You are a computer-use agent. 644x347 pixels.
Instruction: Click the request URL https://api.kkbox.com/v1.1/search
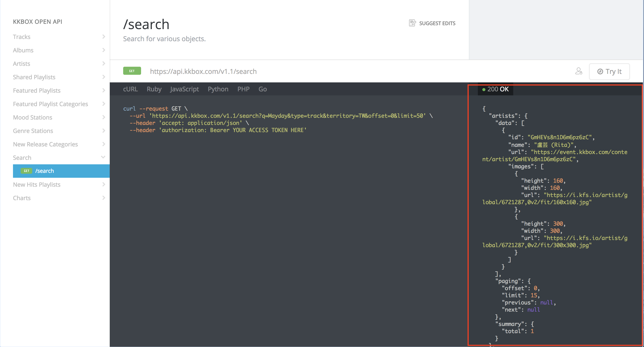click(203, 71)
